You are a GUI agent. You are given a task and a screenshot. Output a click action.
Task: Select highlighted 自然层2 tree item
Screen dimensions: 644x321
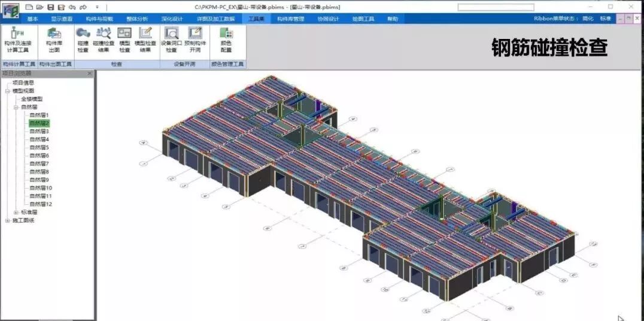[39, 123]
